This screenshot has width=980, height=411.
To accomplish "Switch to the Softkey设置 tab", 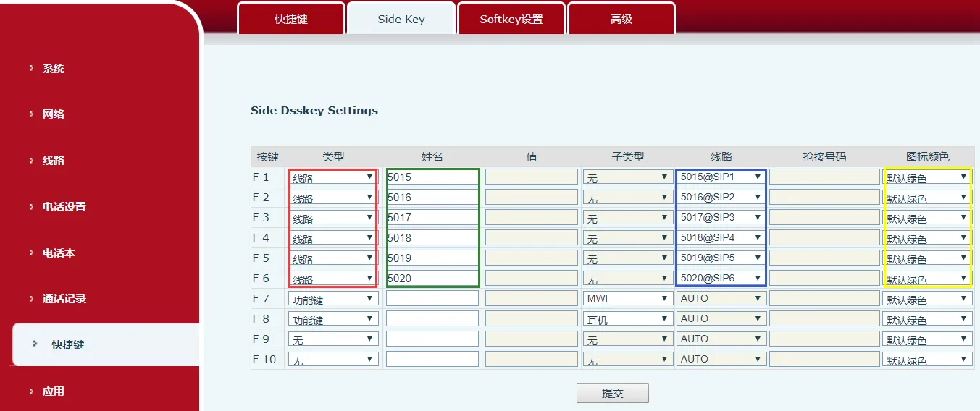I will pyautogui.click(x=511, y=20).
